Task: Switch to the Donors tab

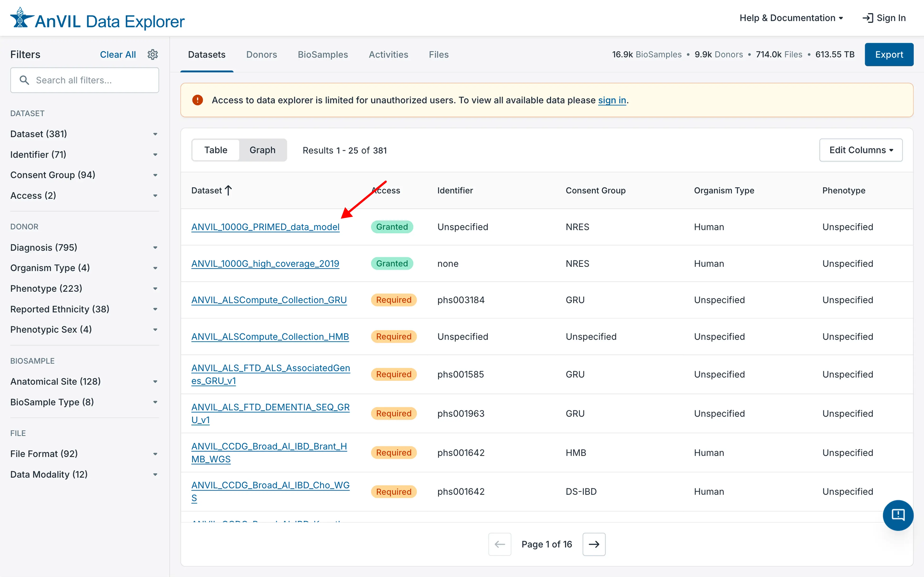Action: point(262,55)
